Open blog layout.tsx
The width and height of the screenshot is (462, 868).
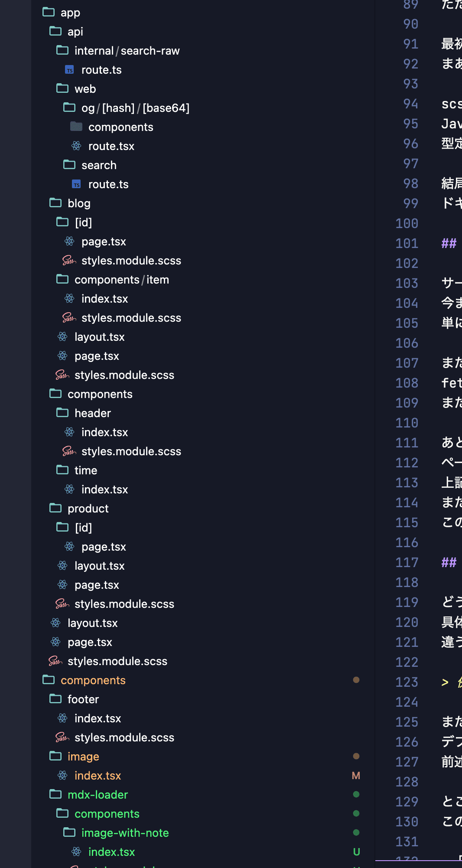pos(99,337)
